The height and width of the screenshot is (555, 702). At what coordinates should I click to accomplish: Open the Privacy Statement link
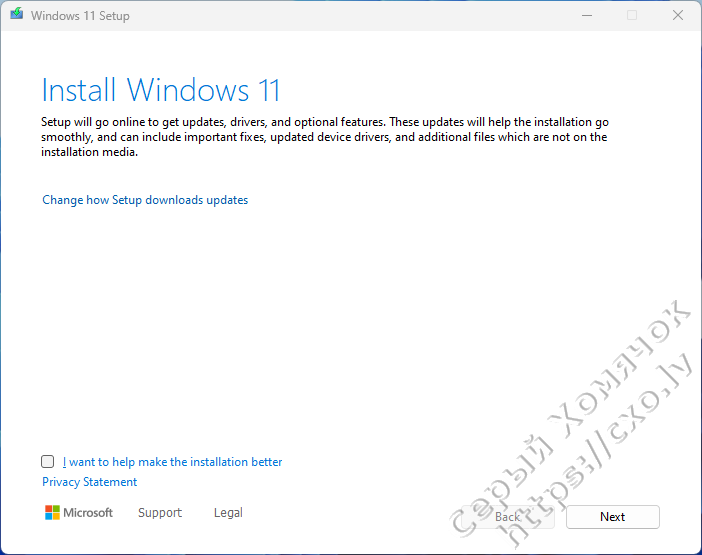90,482
